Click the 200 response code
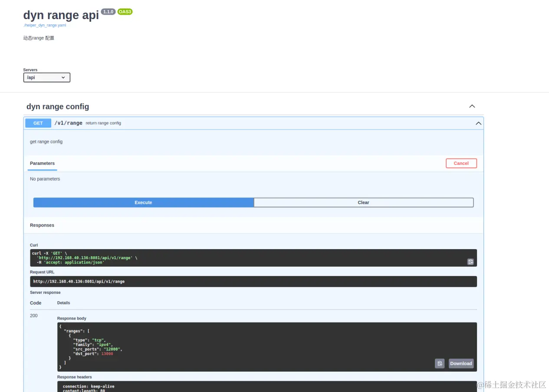 pos(34,316)
